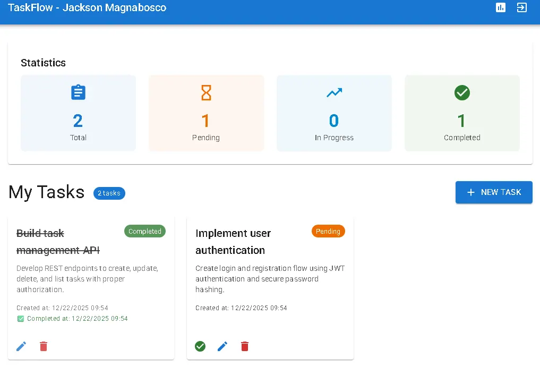Image resolution: width=540 pixels, height=392 pixels.
Task: Delete the Build task management API task
Action: click(44, 346)
